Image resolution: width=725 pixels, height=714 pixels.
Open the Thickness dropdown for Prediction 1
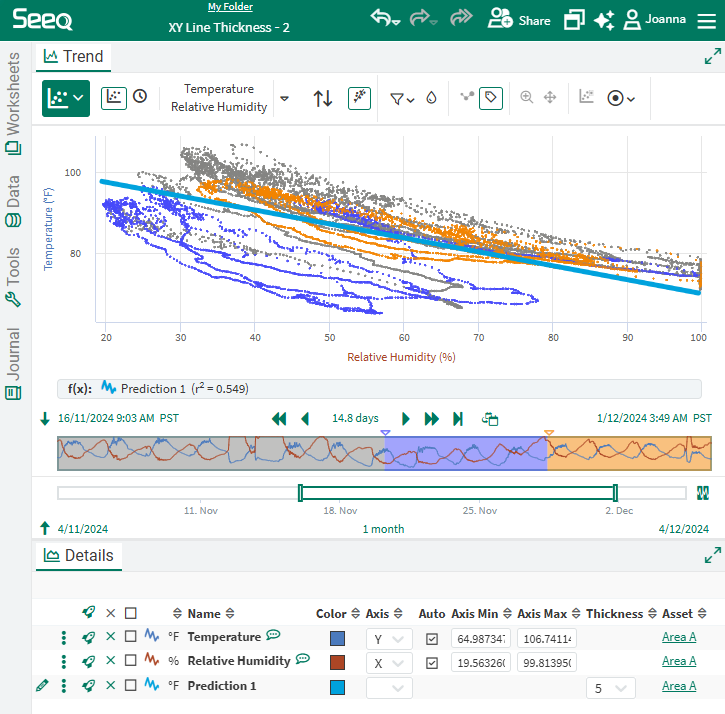[610, 688]
